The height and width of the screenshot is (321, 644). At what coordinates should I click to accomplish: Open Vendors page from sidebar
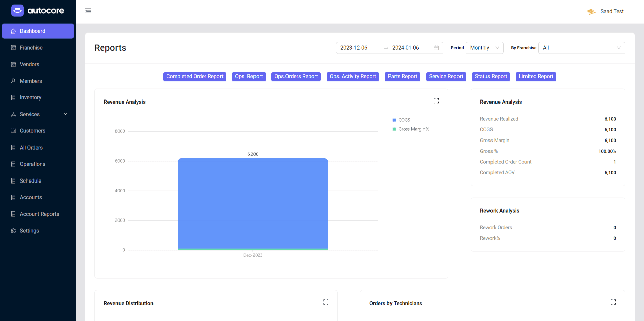[x=38, y=64]
